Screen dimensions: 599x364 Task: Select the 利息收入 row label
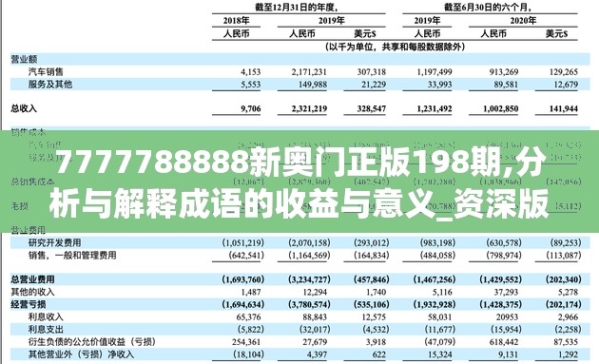click(46, 316)
